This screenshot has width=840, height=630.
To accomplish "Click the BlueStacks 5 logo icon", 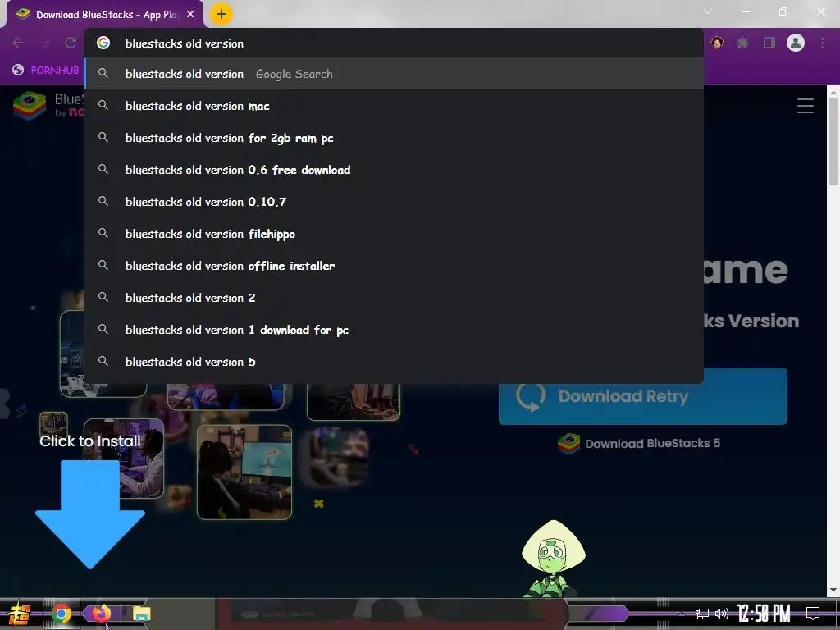I will pos(568,444).
